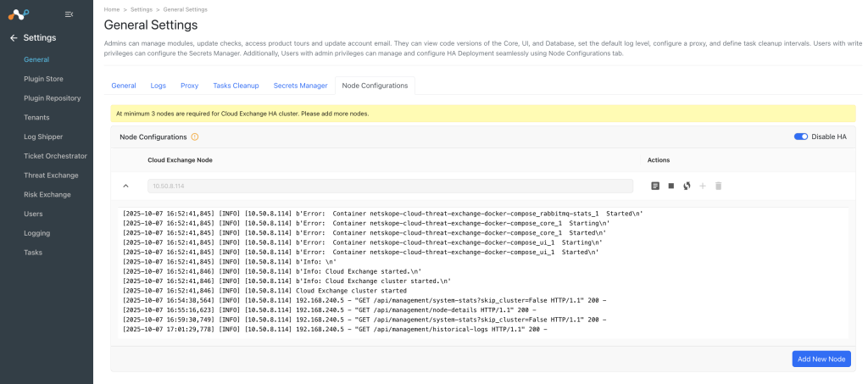Click the 3 nodes required warning banner

click(482, 114)
